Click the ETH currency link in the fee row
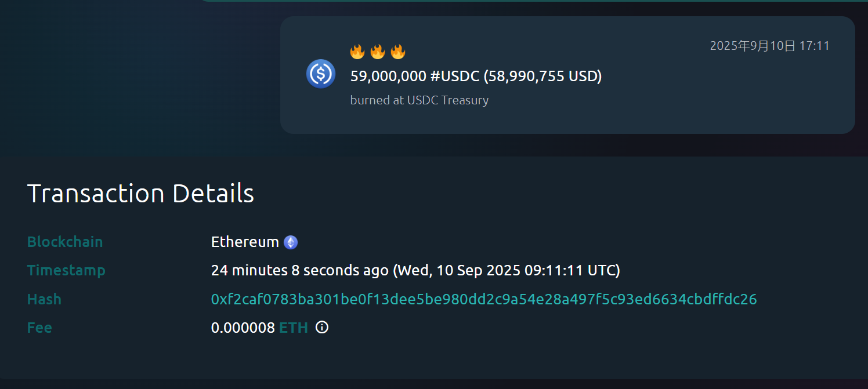Screen dimensions: 868x389 point(294,328)
